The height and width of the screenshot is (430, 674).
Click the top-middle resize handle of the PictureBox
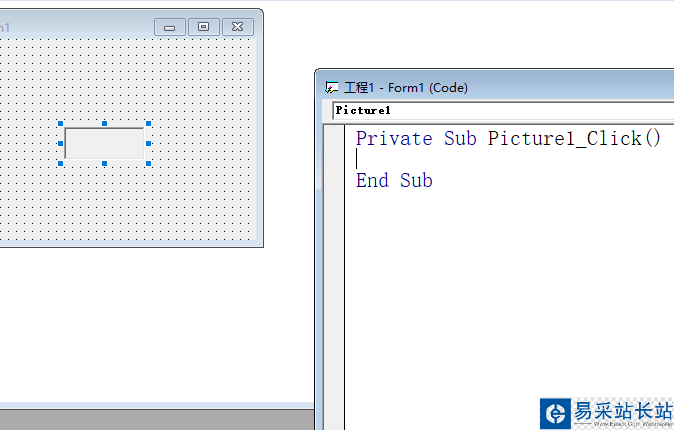(105, 124)
